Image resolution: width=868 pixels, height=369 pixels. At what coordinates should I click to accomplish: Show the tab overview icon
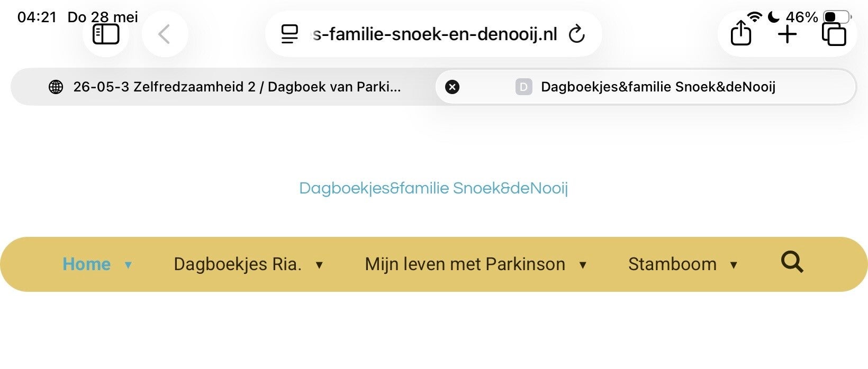(x=834, y=34)
